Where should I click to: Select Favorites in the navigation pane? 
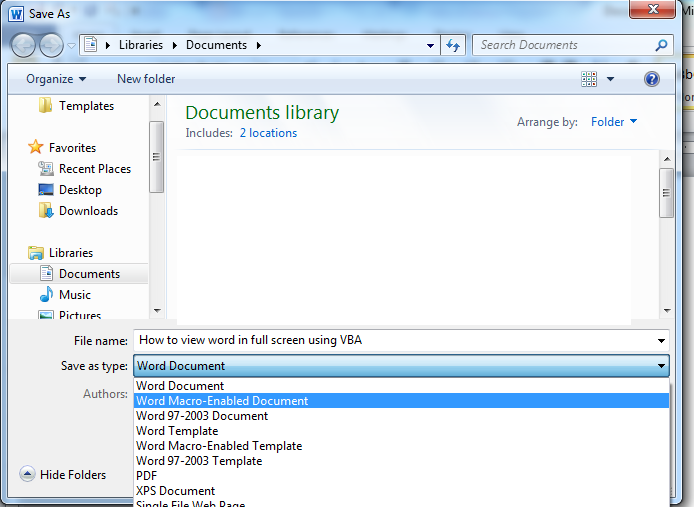point(73,147)
